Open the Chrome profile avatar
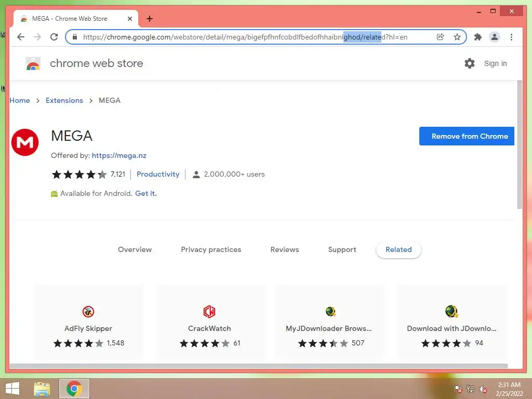 click(495, 37)
